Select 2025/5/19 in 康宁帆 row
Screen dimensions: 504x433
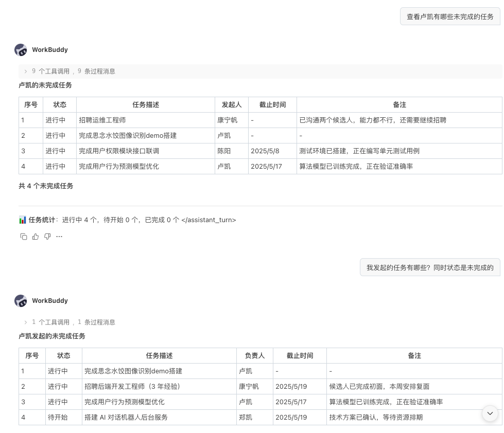pos(300,386)
